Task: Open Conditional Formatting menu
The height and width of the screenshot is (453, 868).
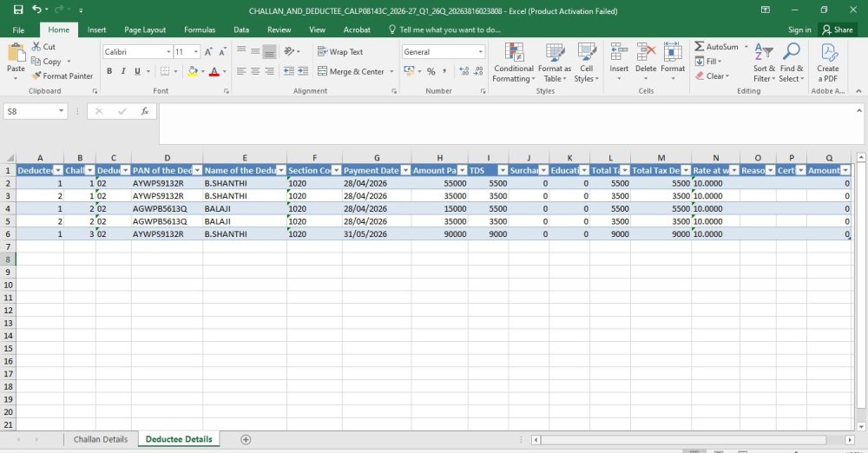Action: coord(514,62)
